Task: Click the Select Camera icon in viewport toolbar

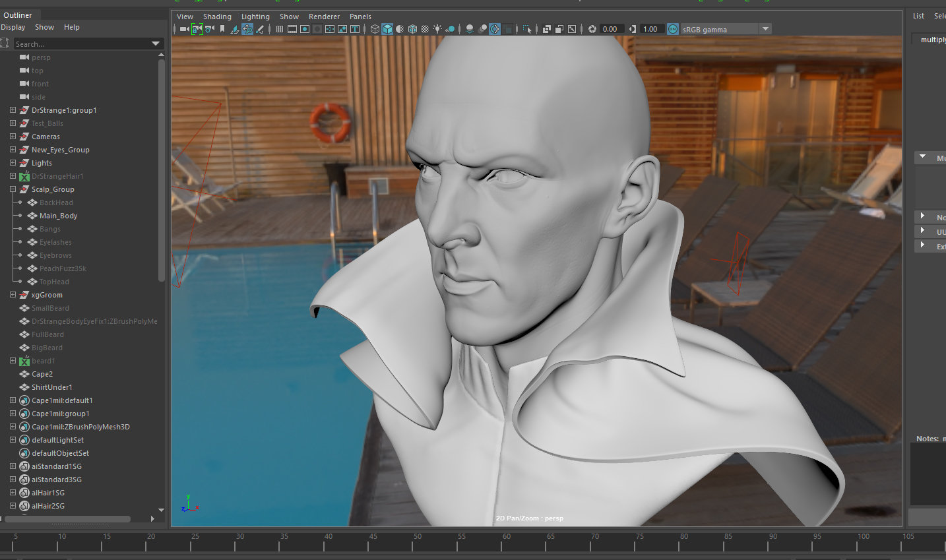Action: pyautogui.click(x=185, y=29)
